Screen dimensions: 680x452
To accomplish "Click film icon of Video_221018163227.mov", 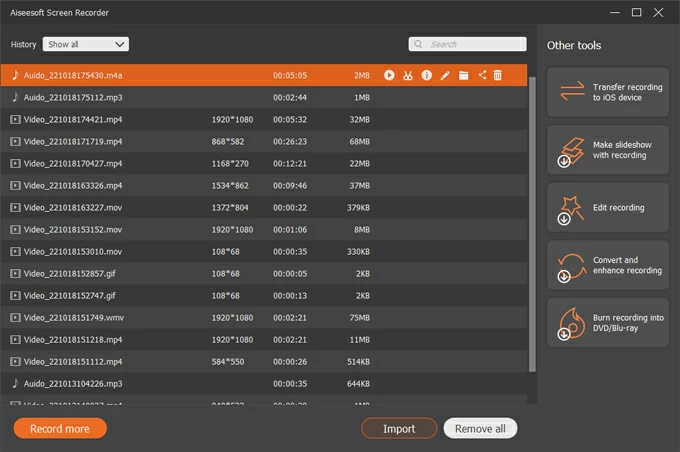I will [x=16, y=207].
